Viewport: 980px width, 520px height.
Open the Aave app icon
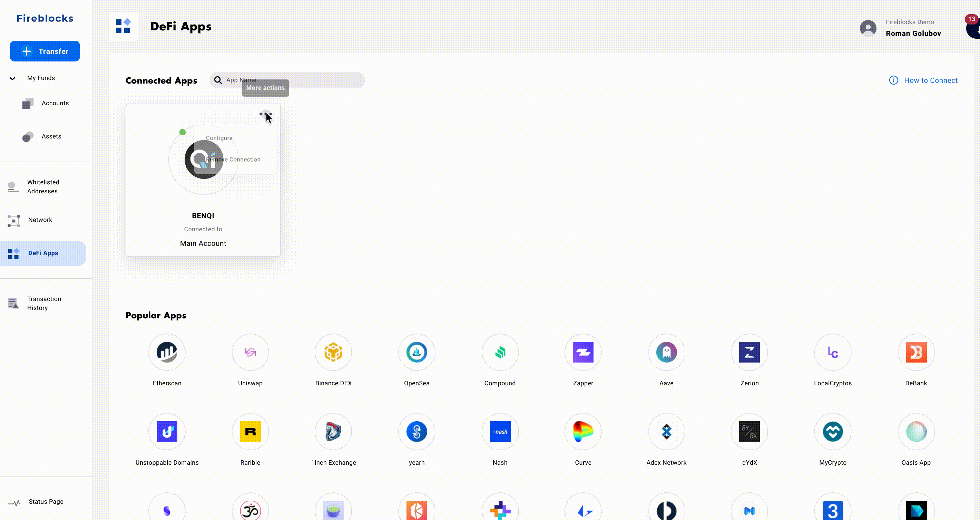tap(667, 352)
